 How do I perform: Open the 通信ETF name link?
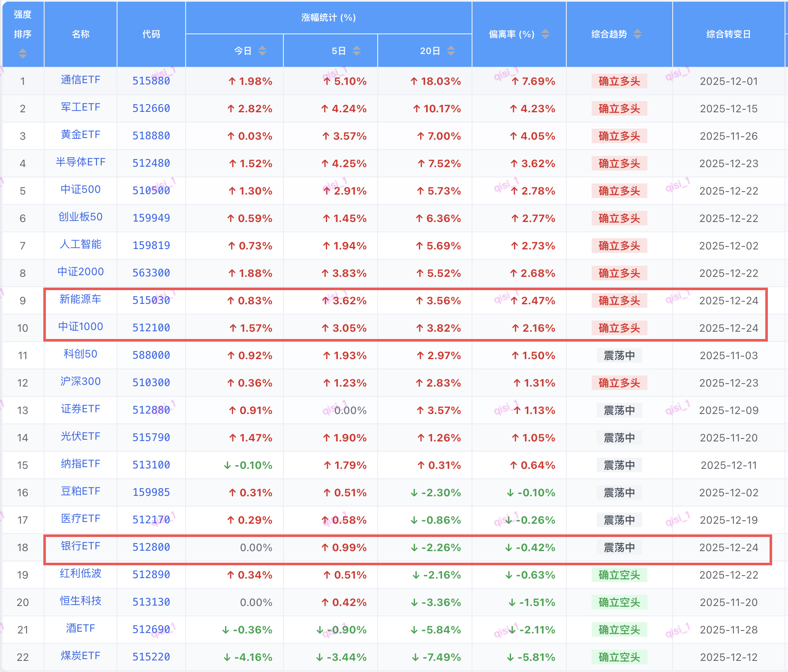click(81, 80)
